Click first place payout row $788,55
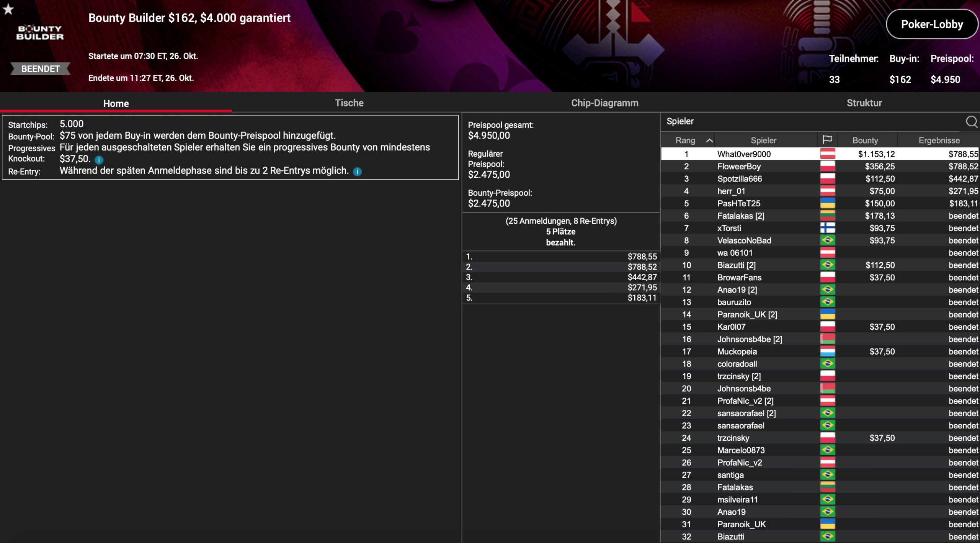The image size is (980, 543). (x=561, y=257)
